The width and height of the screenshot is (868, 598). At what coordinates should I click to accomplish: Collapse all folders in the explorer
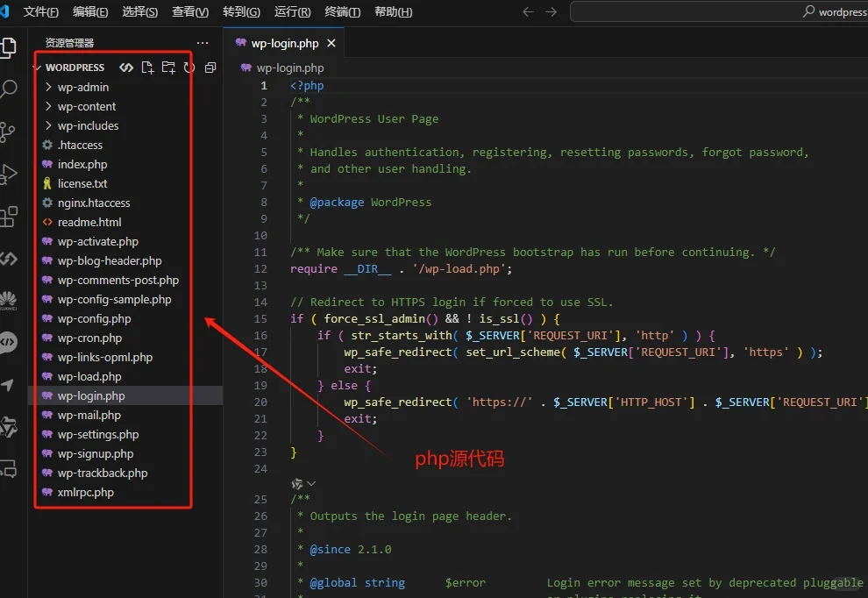(x=210, y=67)
